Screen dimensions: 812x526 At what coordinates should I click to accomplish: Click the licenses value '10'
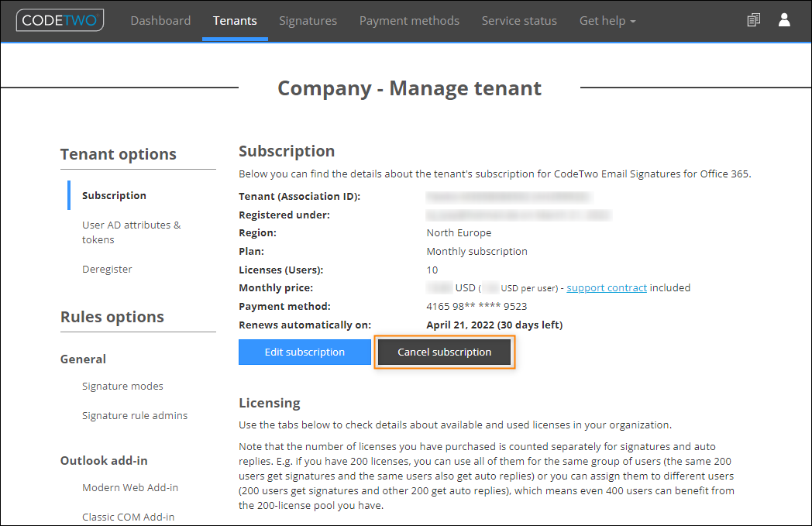pyautogui.click(x=432, y=270)
